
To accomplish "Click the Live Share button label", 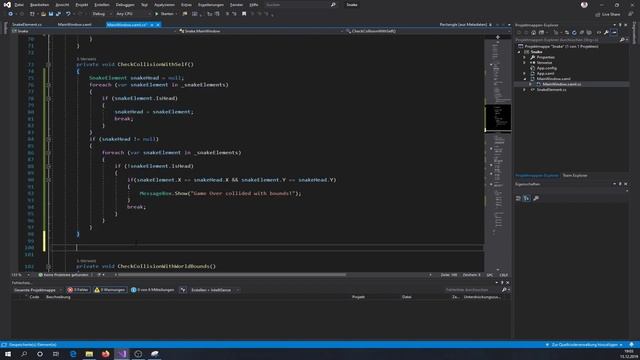I will coord(611,14).
